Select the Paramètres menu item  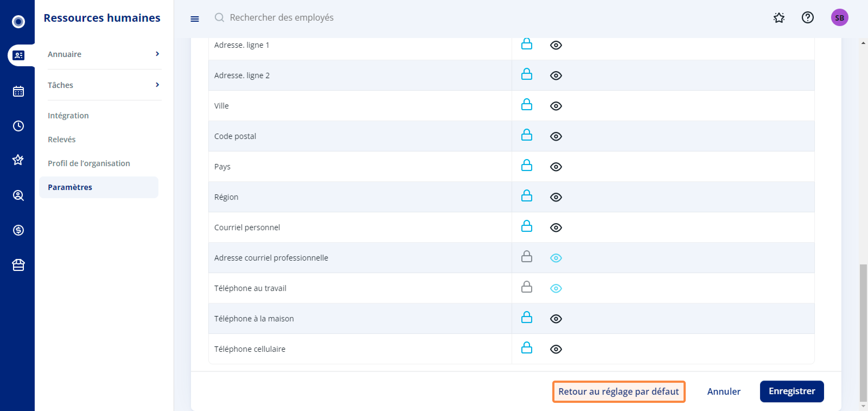tap(98, 187)
